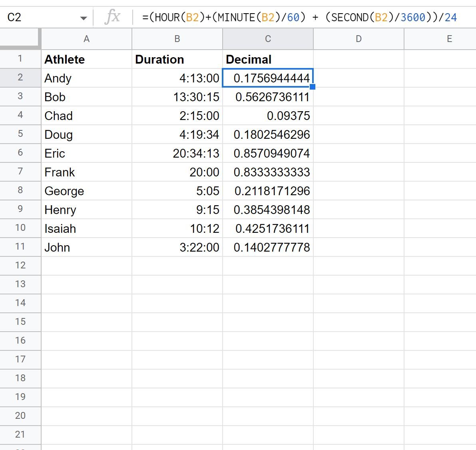The image size is (476, 450).
Task: Select the decimal value 0.8570949074
Action: click(268, 153)
